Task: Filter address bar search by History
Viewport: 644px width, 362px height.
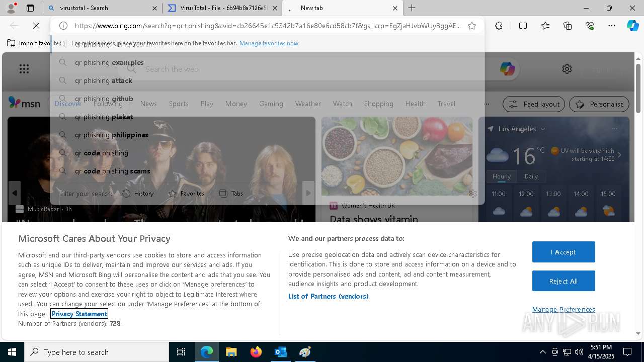Action: 138,194
